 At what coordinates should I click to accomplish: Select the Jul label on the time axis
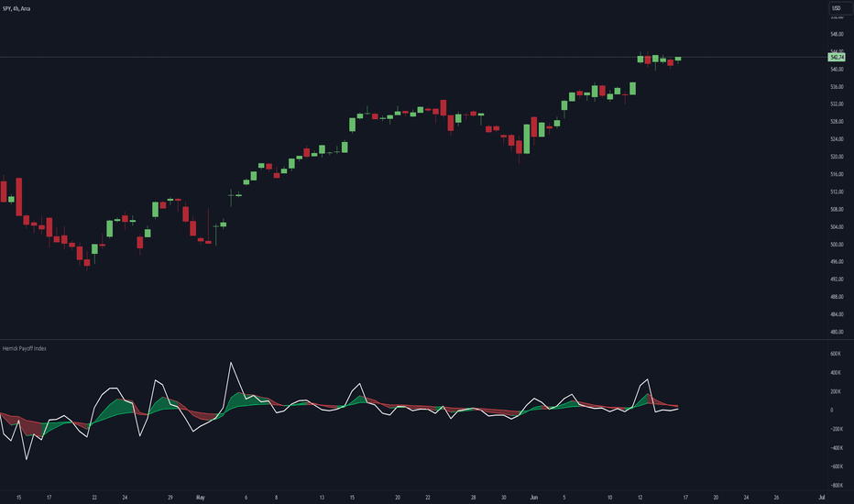pos(821,498)
